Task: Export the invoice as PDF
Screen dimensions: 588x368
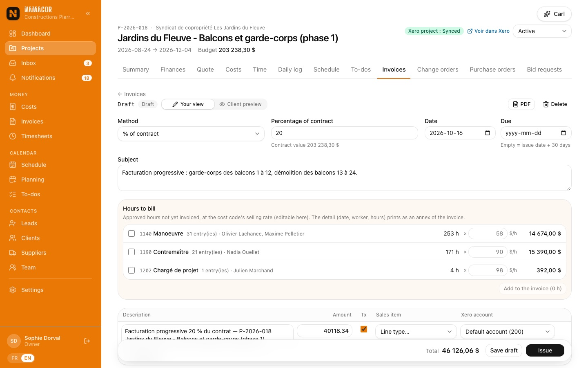Action: click(x=521, y=104)
